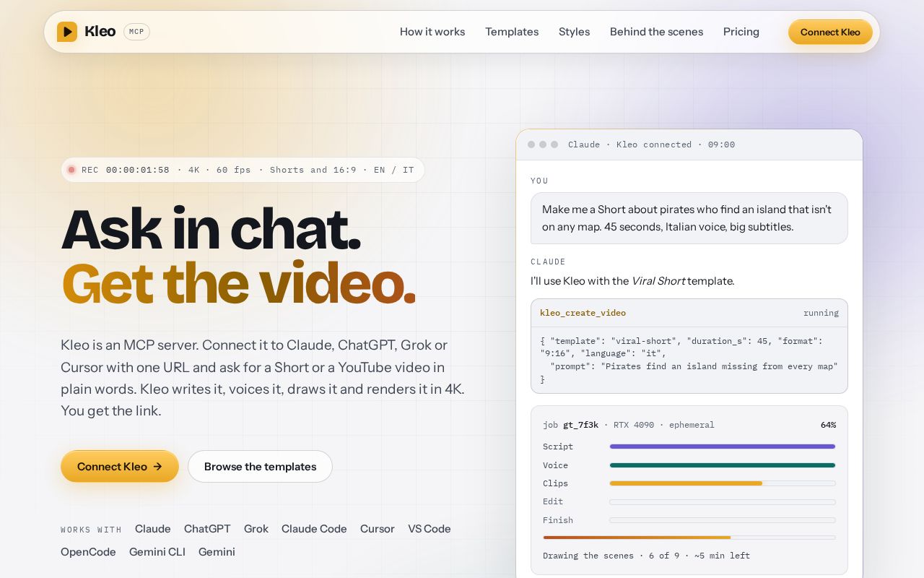Click ChatGPT in the works-with list
The height and width of the screenshot is (578, 924).
click(x=207, y=529)
